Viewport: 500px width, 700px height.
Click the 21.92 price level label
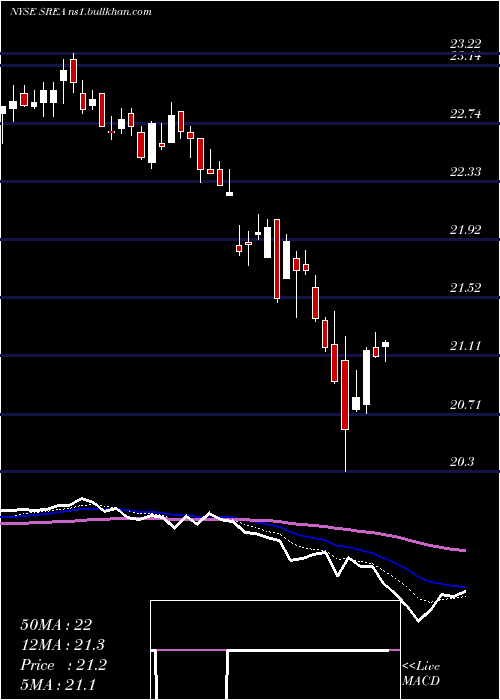click(x=465, y=230)
